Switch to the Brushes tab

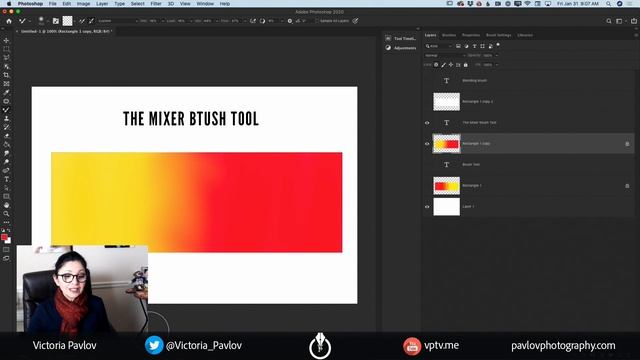pyautogui.click(x=449, y=35)
